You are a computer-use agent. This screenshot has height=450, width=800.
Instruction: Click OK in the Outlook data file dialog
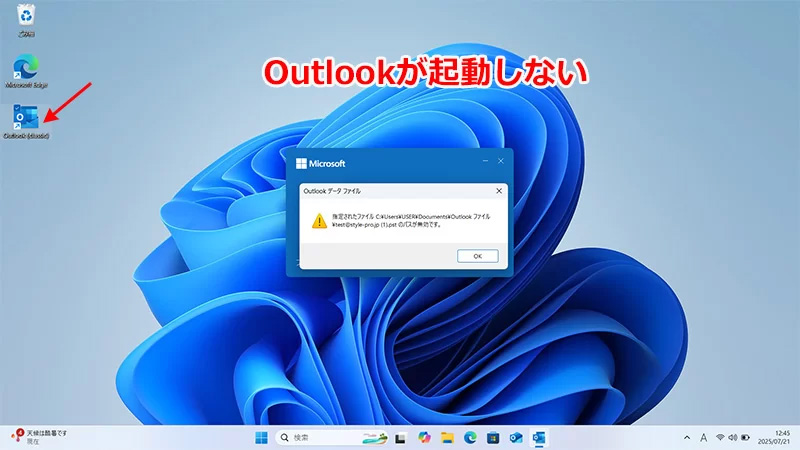click(477, 256)
